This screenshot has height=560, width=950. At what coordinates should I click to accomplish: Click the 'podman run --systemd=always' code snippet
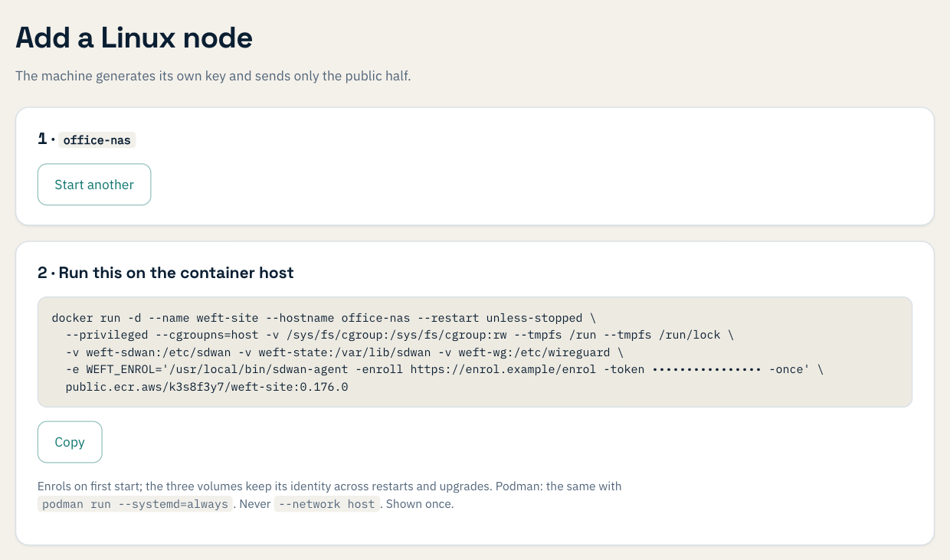(x=135, y=504)
